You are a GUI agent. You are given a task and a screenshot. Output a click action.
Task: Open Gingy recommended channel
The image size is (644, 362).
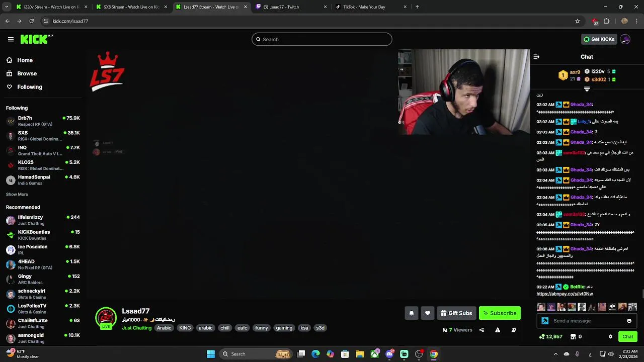click(x=43, y=279)
